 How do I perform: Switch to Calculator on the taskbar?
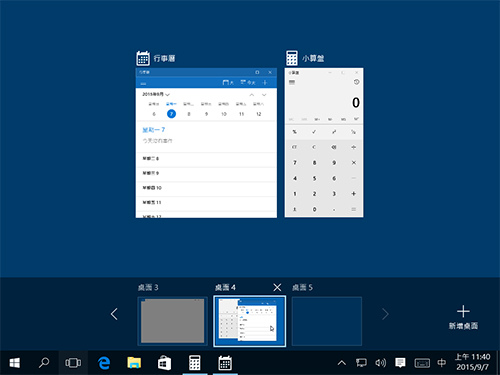click(x=195, y=363)
